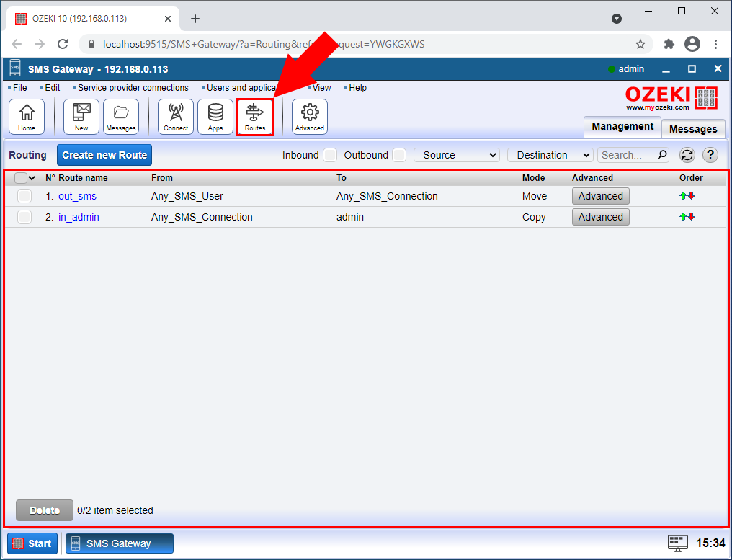Open the Help menu
Screen dimensions: 732x560
pos(357,88)
